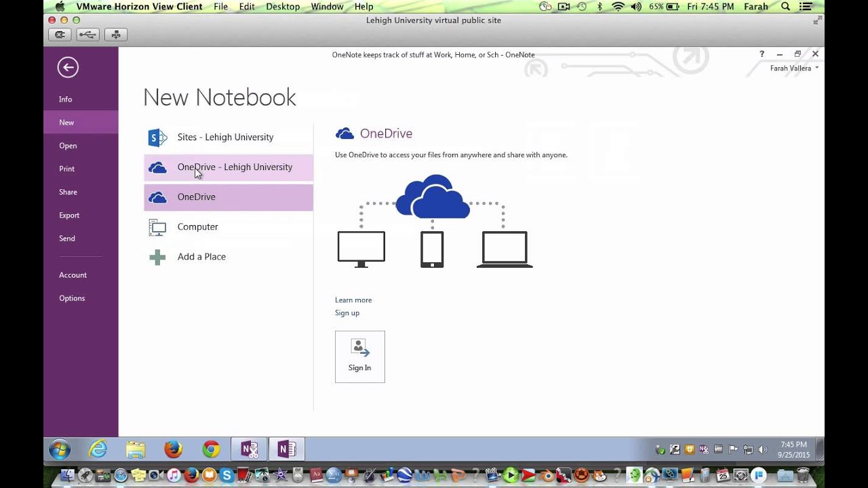Open the Send tab
Viewport: 868px width, 488px height.
[81, 239]
